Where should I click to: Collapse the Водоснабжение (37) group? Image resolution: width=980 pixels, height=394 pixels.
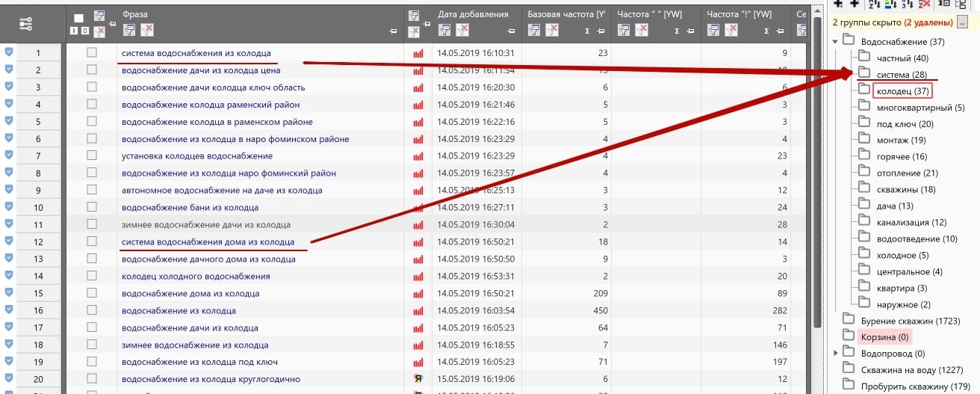pyautogui.click(x=835, y=42)
